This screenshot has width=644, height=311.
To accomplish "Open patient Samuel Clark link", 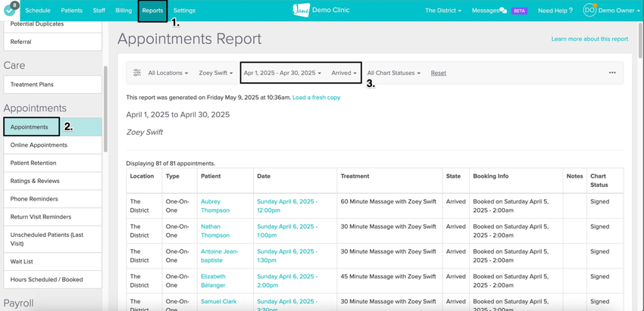I will click(218, 302).
